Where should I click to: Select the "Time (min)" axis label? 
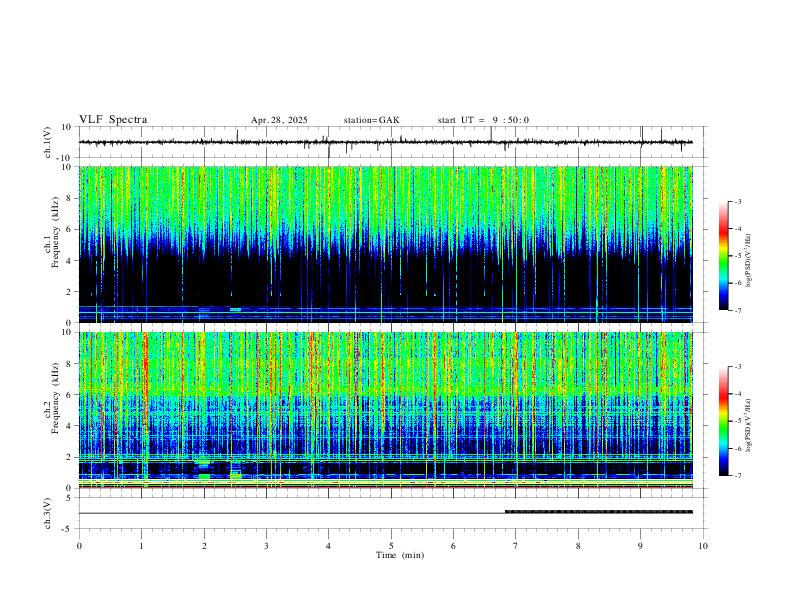click(400, 555)
